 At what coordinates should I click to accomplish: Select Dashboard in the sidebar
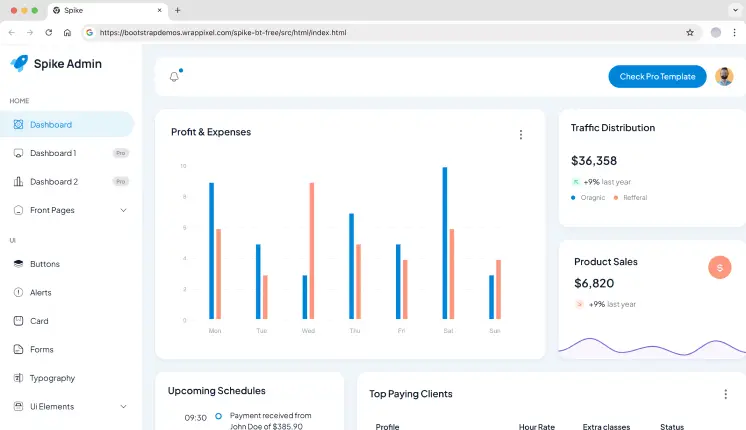click(x=51, y=125)
